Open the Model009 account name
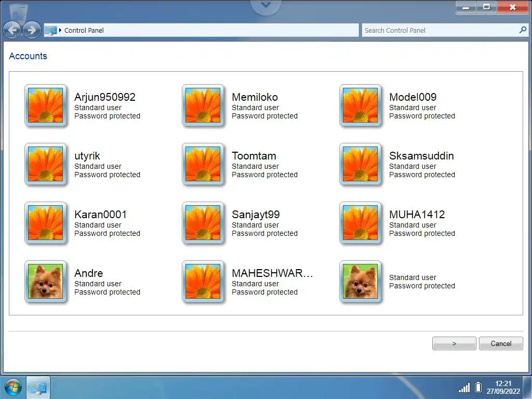This screenshot has height=399, width=532. pos(413,97)
